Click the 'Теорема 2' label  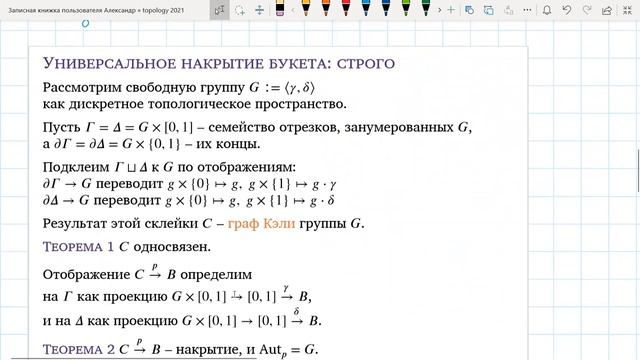pyautogui.click(x=79, y=349)
